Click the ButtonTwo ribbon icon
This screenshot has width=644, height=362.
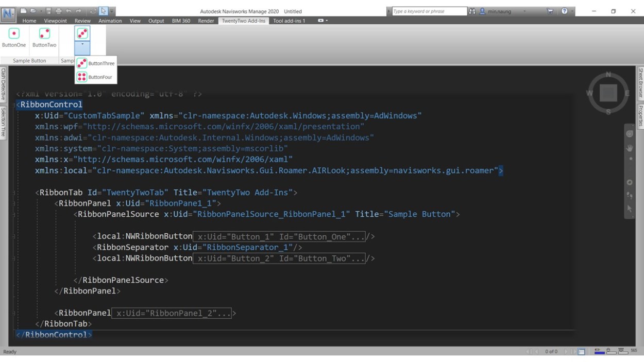(44, 34)
